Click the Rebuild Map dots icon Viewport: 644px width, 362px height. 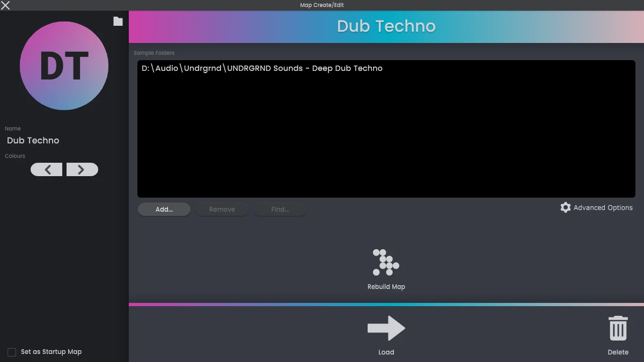pyautogui.click(x=386, y=263)
